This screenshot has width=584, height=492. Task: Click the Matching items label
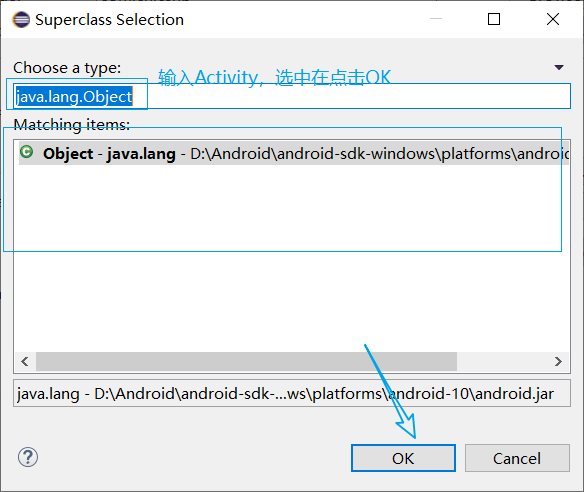[72, 124]
